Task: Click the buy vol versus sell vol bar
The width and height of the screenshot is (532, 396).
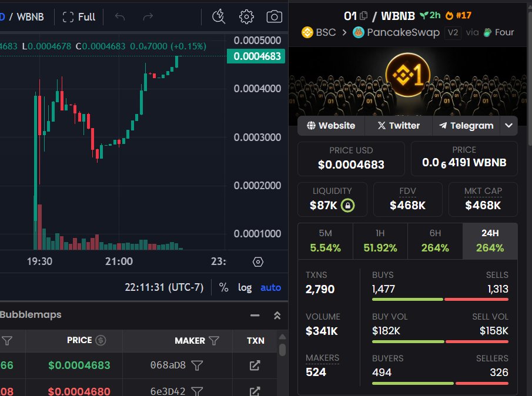Action: click(440, 341)
